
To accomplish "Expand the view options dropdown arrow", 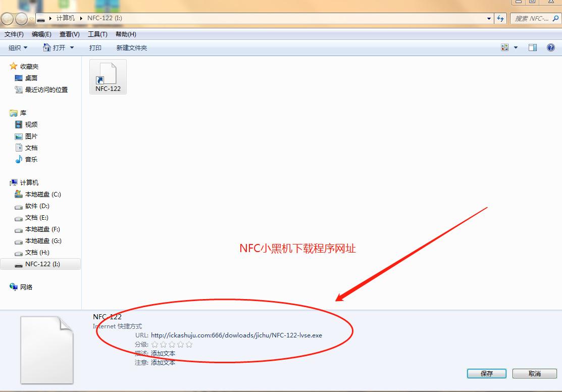I will pos(516,47).
